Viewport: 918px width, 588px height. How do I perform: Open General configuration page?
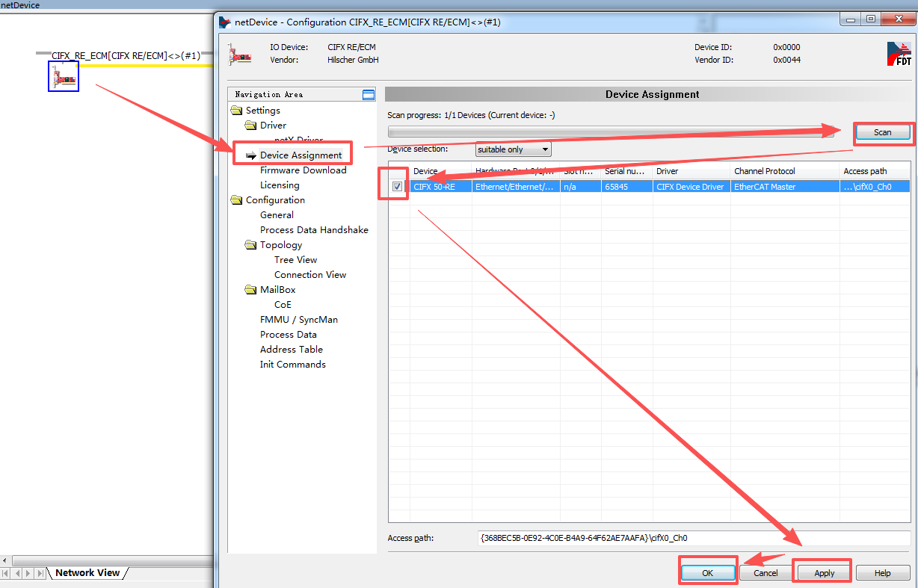click(277, 215)
